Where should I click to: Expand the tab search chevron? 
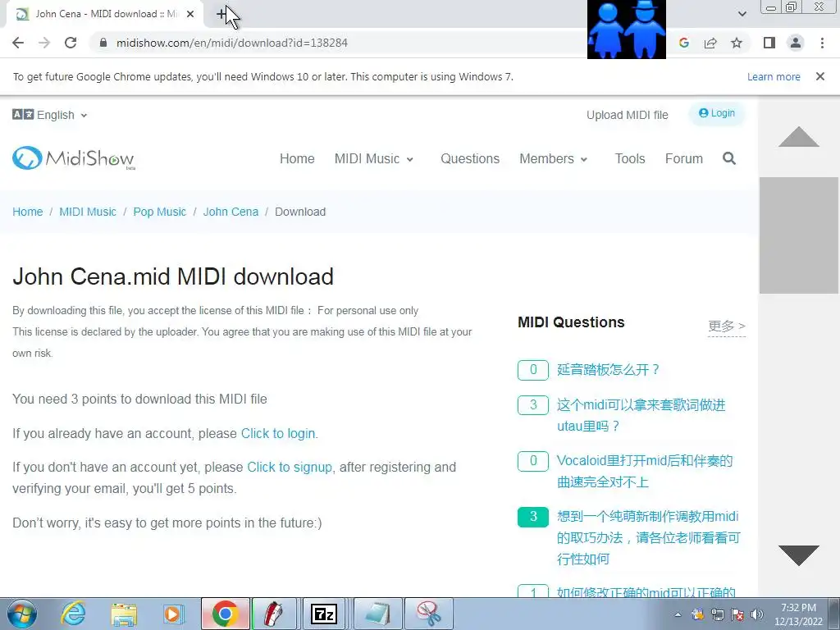point(742,14)
